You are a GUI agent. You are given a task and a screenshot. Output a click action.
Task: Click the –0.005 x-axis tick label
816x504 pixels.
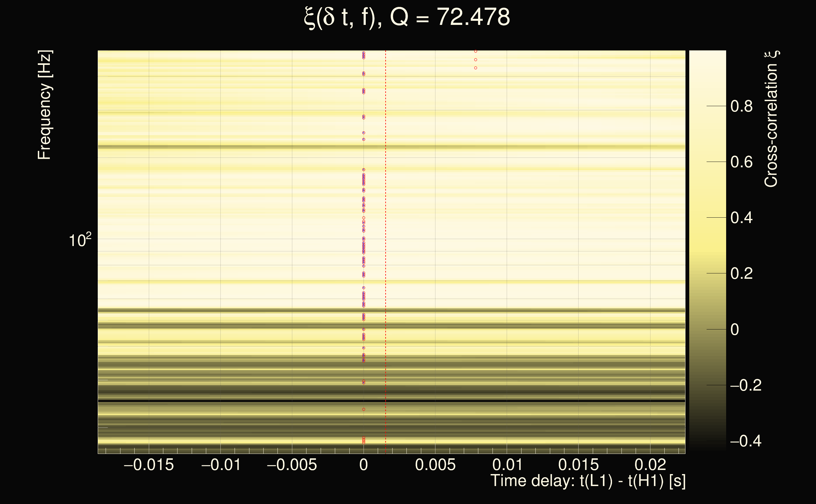pyautogui.click(x=292, y=465)
